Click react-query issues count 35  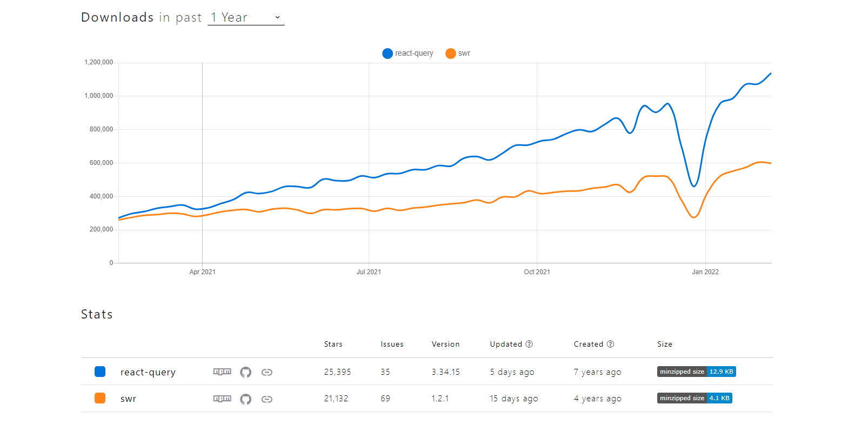385,372
